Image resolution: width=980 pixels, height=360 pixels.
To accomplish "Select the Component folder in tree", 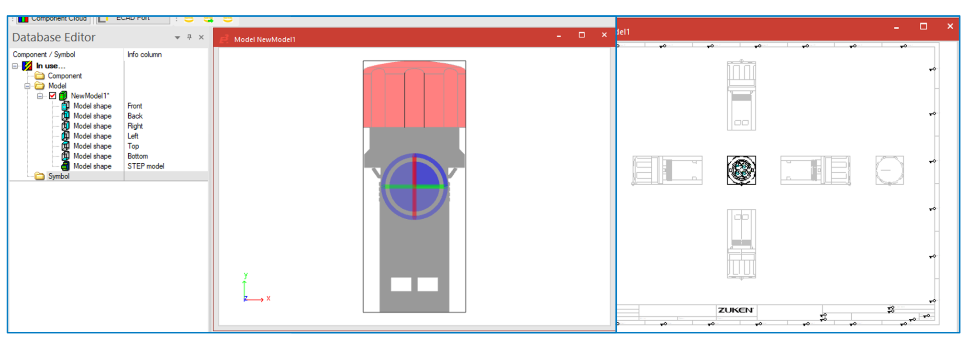I will click(65, 76).
